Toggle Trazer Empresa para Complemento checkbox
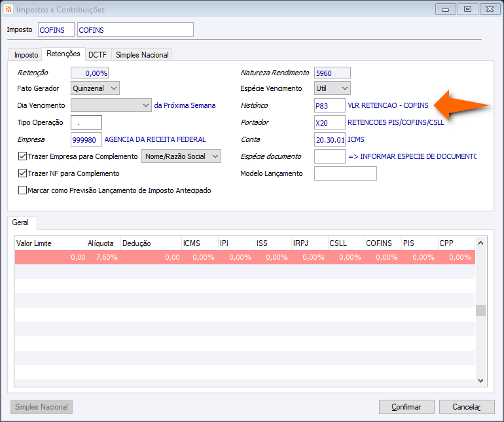The width and height of the screenshot is (504, 422). [x=22, y=156]
